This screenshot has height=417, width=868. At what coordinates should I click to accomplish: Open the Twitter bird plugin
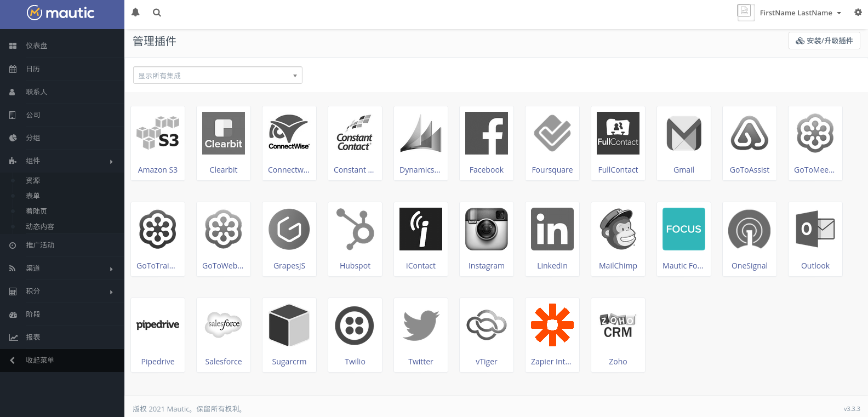[420, 325]
